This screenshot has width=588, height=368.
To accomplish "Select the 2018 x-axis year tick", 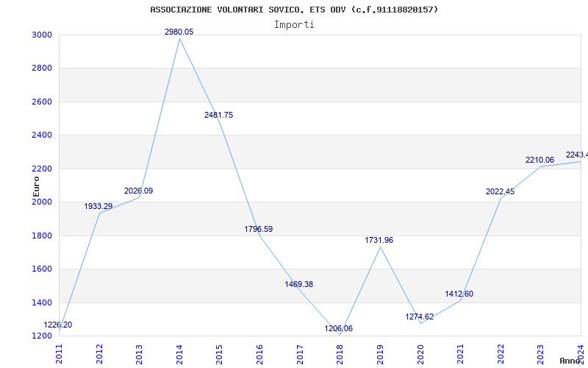I will coord(340,355).
